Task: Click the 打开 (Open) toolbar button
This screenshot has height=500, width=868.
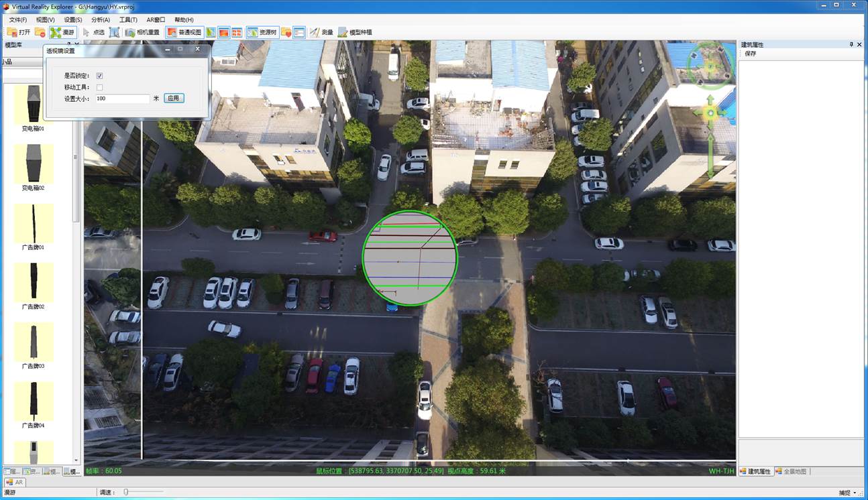Action: point(19,32)
